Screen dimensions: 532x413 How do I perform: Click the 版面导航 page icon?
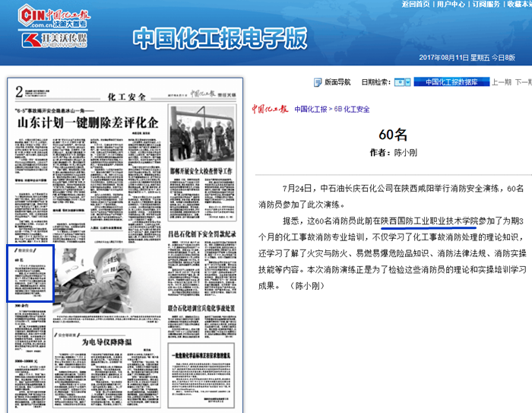[317, 82]
